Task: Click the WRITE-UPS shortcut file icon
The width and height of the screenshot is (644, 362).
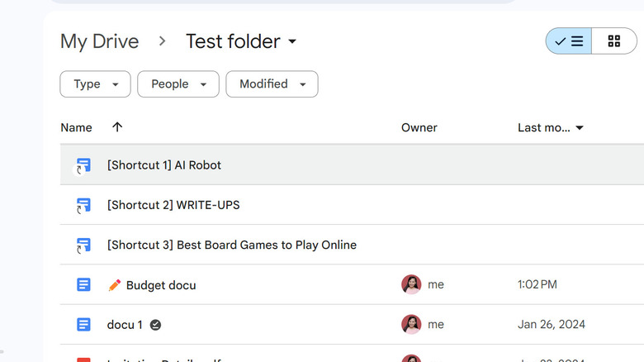Action: click(x=83, y=205)
